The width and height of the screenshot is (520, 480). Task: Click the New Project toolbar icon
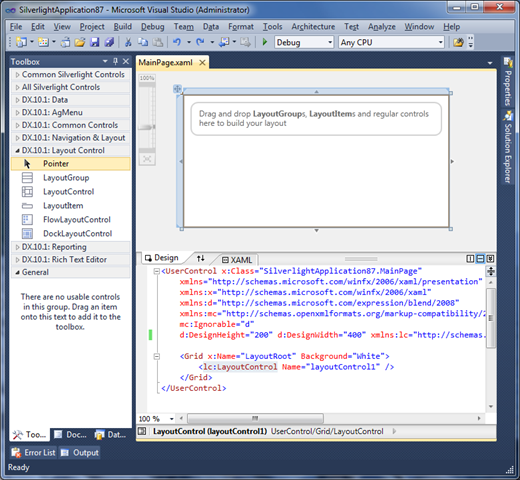21,42
